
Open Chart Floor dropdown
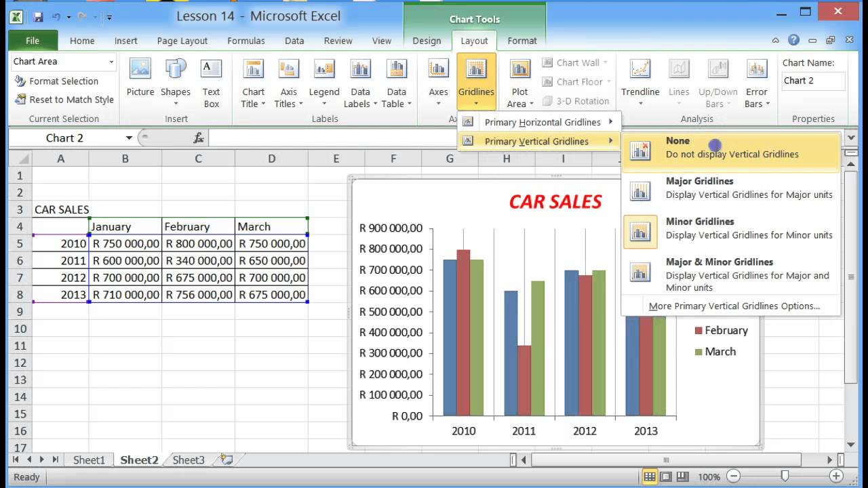coord(577,81)
